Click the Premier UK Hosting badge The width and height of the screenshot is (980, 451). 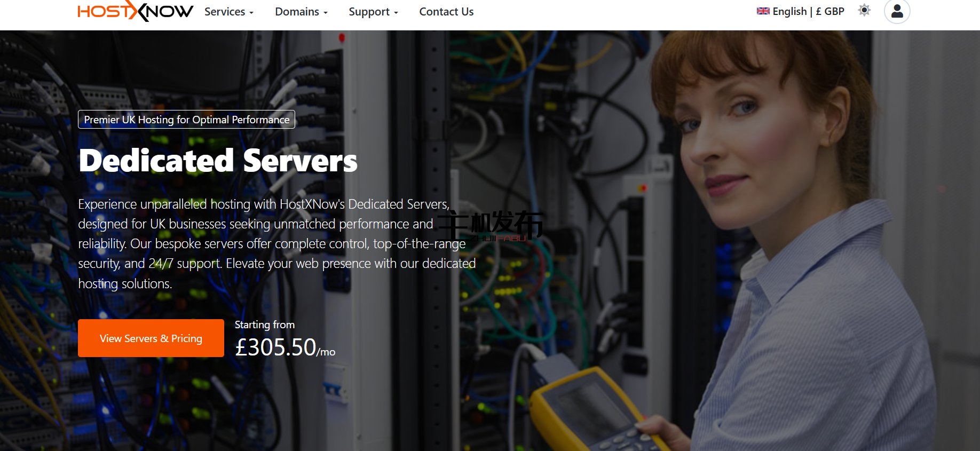(x=186, y=120)
